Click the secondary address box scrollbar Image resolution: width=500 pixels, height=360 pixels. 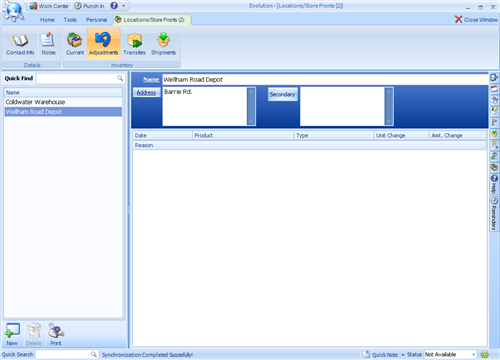click(389, 106)
